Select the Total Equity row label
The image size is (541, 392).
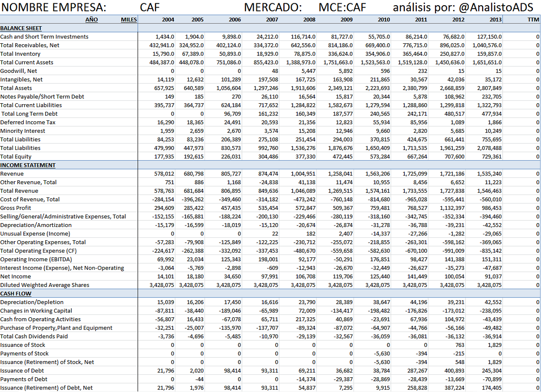(x=16, y=157)
